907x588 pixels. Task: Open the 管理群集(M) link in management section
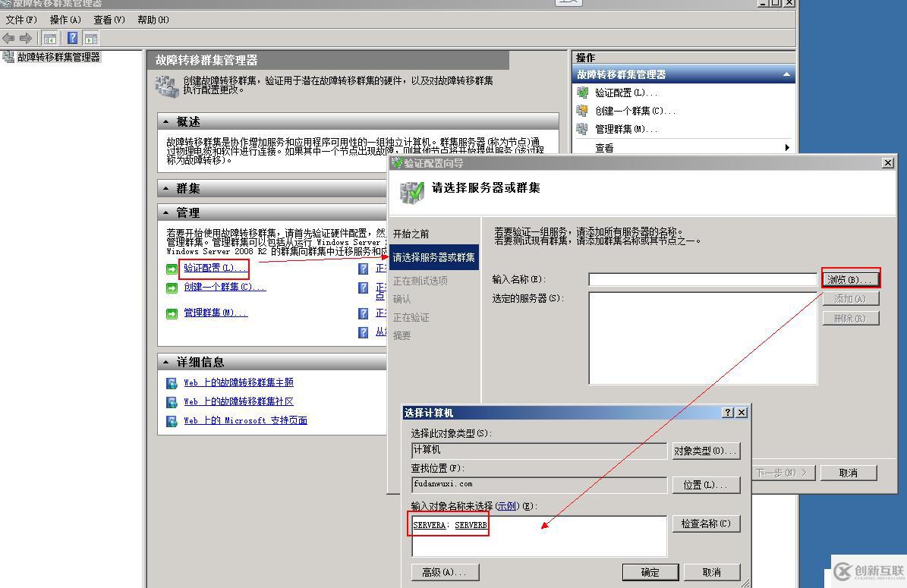click(216, 313)
